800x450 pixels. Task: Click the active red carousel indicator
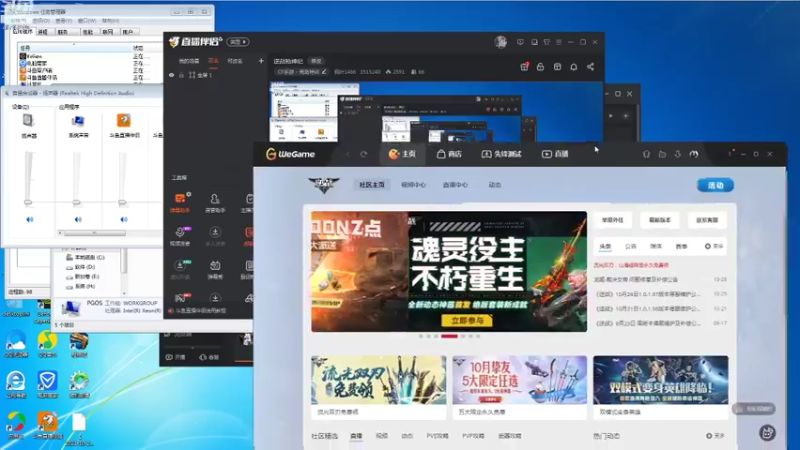[449, 336]
